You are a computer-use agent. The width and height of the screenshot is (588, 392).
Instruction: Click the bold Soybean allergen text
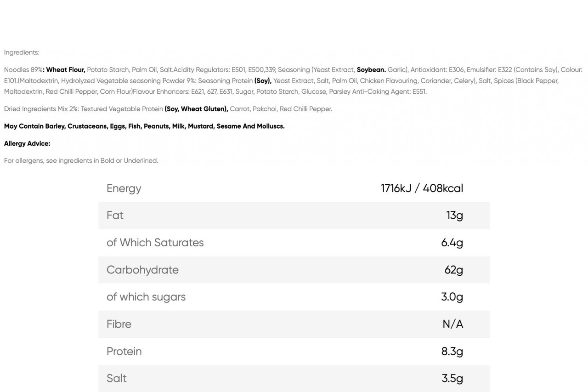[371, 70]
